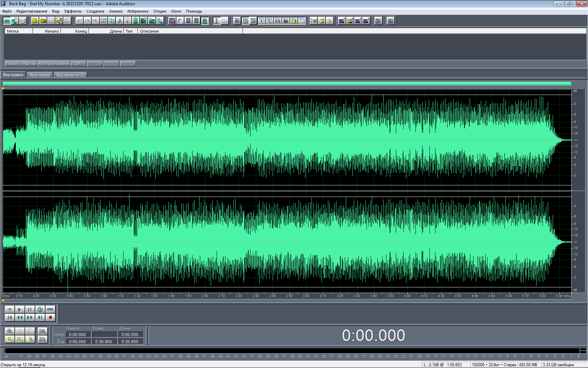
Task: Click the large 0:00.000 time display
Action: click(x=373, y=335)
